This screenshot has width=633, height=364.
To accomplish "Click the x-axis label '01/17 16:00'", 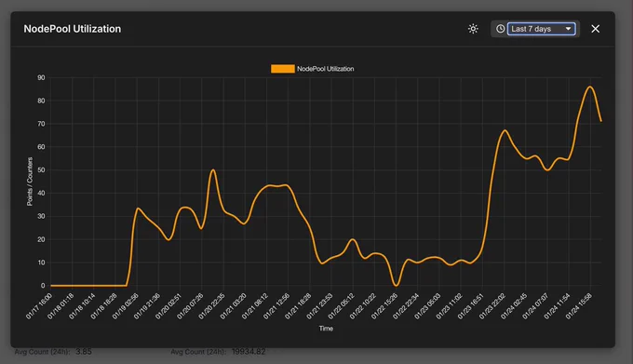I will coord(39,306).
